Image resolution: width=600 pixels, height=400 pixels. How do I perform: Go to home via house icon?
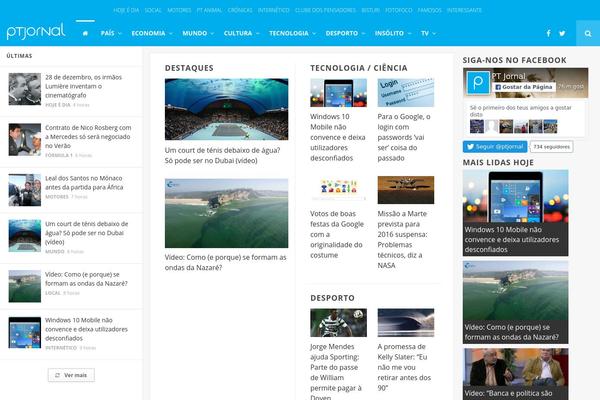click(85, 33)
